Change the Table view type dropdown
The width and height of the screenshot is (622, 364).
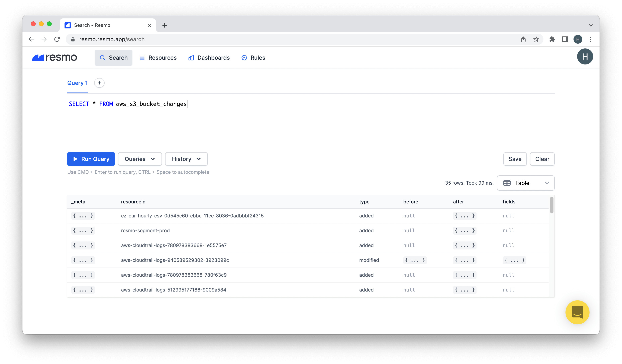click(526, 183)
